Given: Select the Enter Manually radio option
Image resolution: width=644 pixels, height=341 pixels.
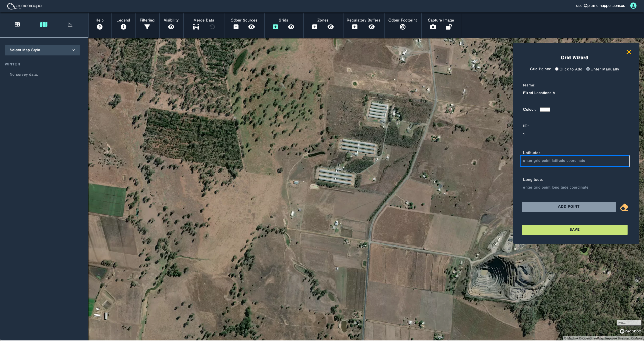Looking at the screenshot, I should point(588,69).
